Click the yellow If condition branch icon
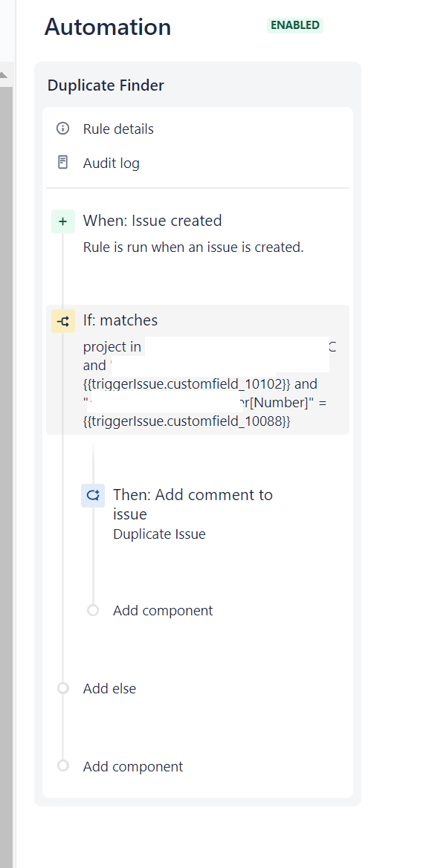 (63, 321)
